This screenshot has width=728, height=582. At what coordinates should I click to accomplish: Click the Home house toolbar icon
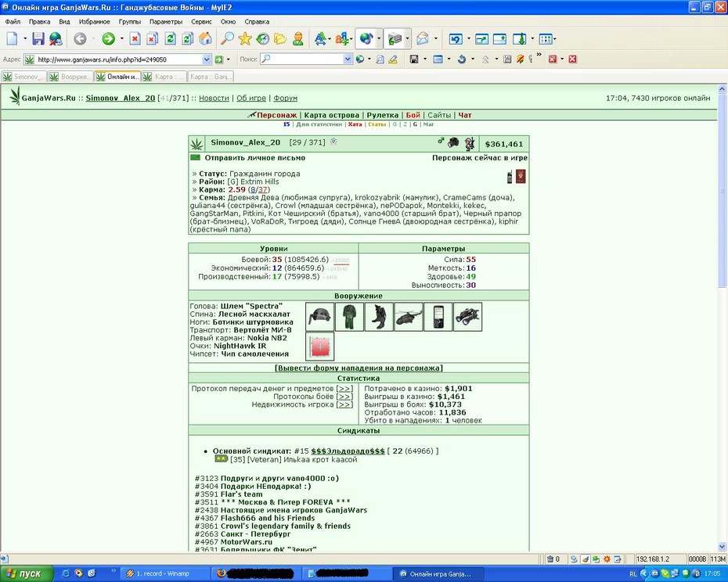pyautogui.click(x=205, y=39)
